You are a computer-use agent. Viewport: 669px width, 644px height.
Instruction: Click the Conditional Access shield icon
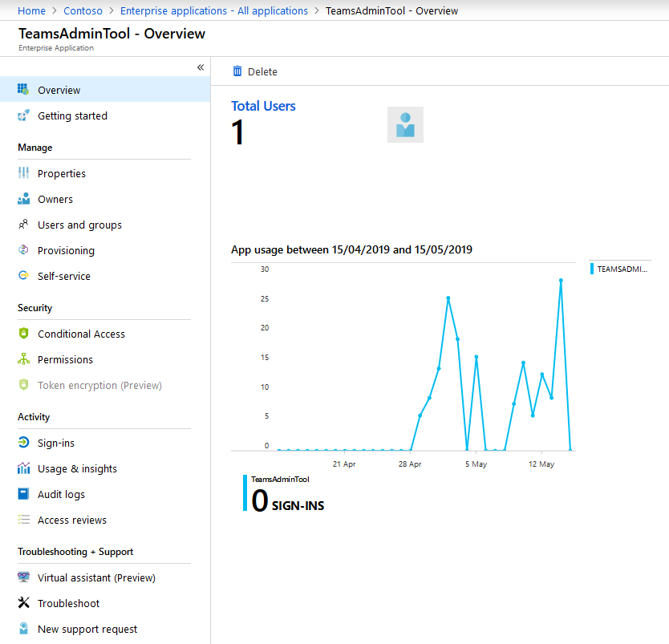23,333
